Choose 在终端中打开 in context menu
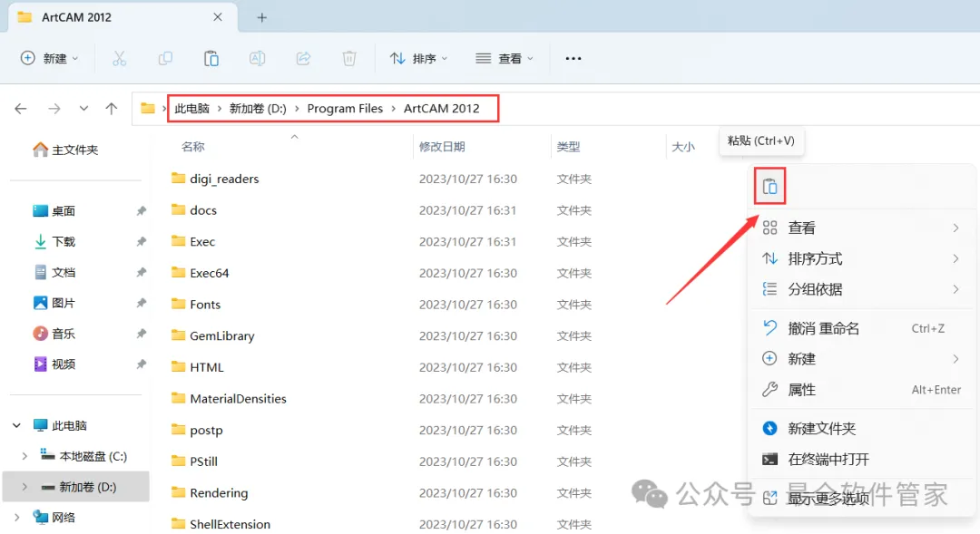Screen dimensions: 980x534 860,460
